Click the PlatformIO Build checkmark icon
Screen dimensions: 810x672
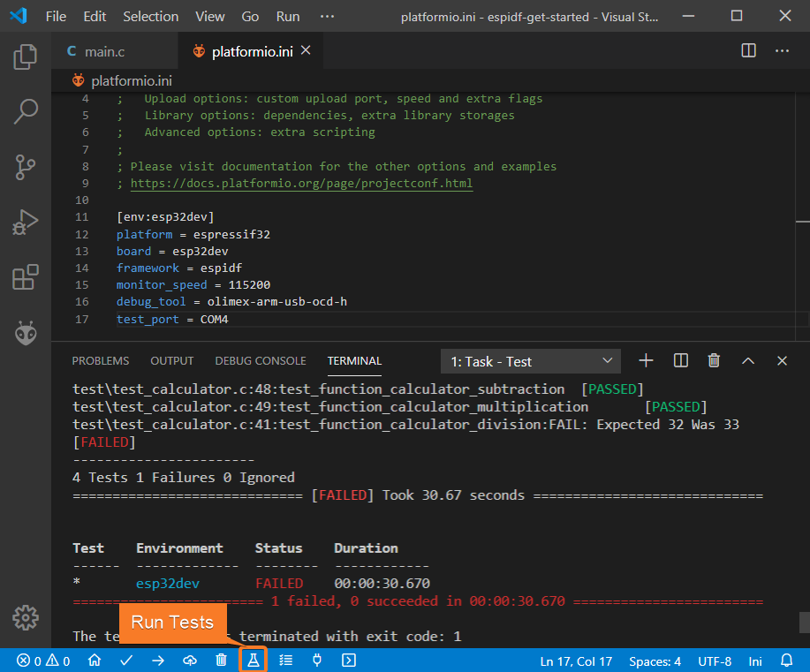126,661
